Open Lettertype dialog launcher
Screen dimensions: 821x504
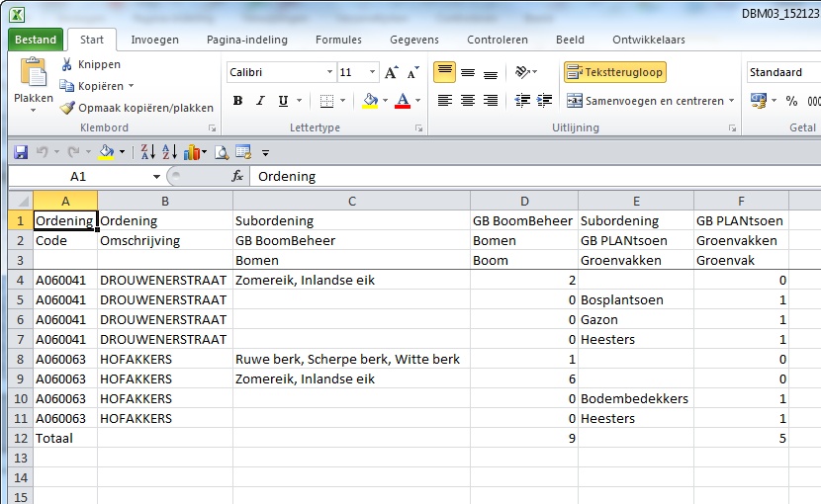coord(418,127)
